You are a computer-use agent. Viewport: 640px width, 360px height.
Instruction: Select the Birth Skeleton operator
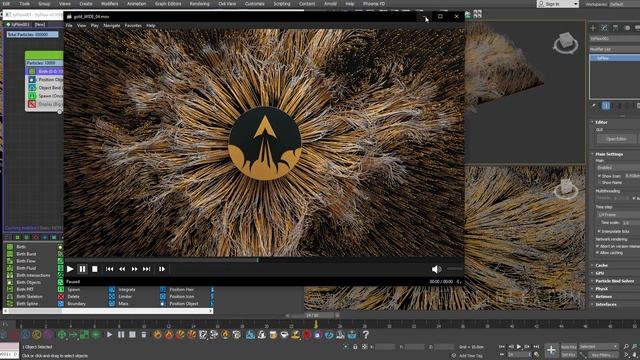pyautogui.click(x=29, y=297)
